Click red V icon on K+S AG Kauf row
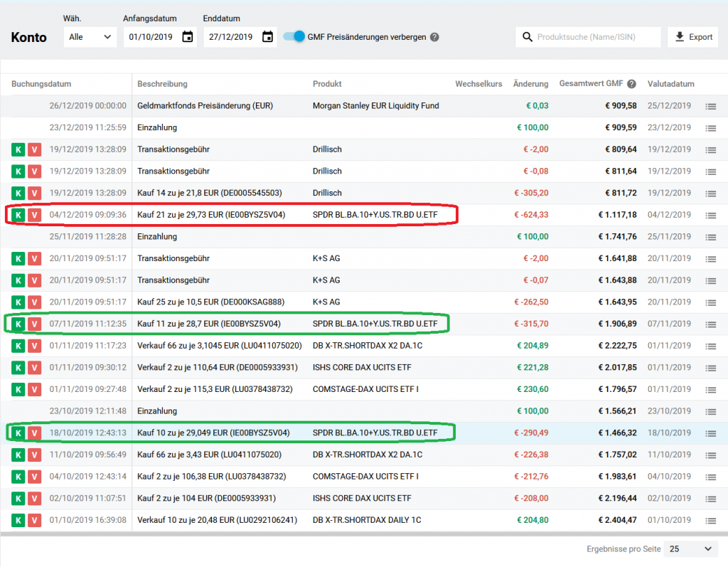 coord(33,302)
